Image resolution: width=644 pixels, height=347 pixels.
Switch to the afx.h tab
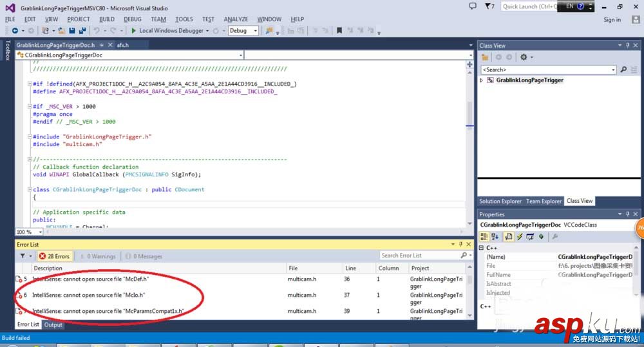(122, 45)
